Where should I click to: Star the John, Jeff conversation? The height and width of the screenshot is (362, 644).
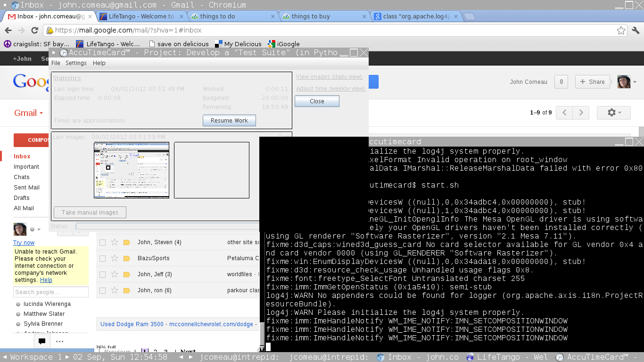[115, 274]
